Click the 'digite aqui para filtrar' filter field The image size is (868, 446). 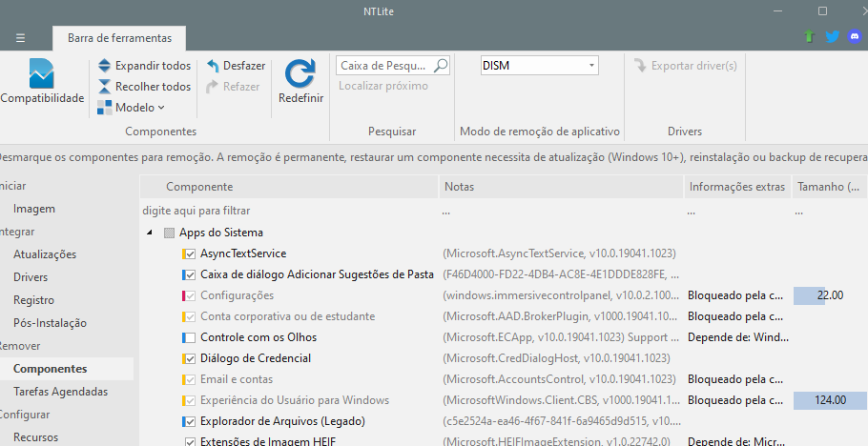(289, 211)
